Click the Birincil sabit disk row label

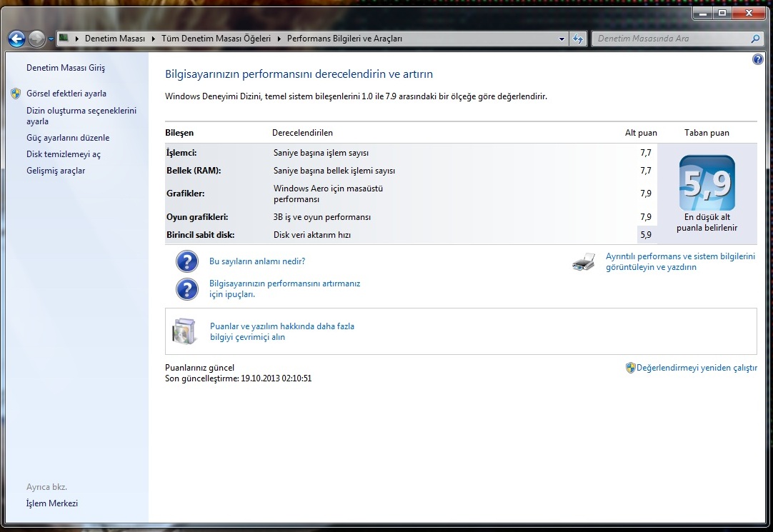(x=200, y=234)
